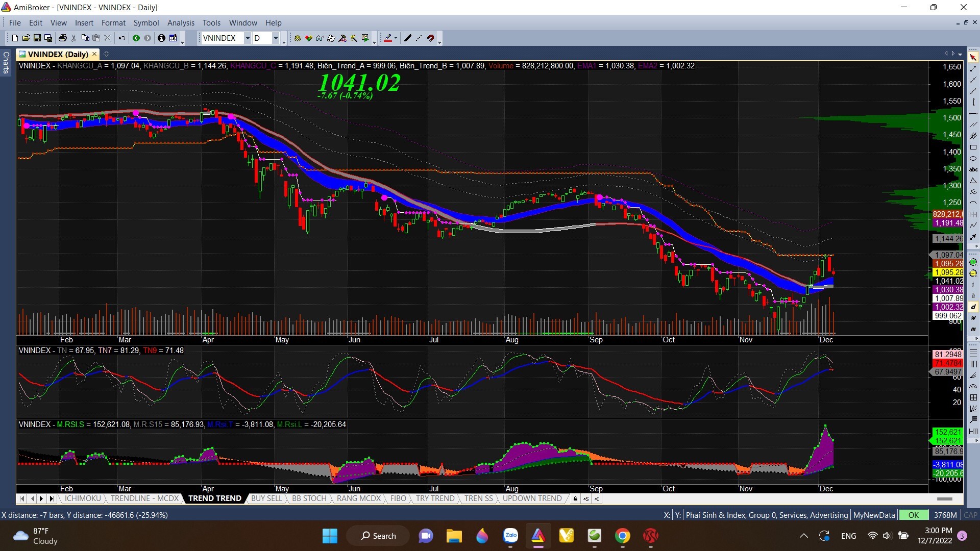Select the Vertical line drawing tool
The image size is (980, 551).
pyautogui.click(x=973, y=103)
